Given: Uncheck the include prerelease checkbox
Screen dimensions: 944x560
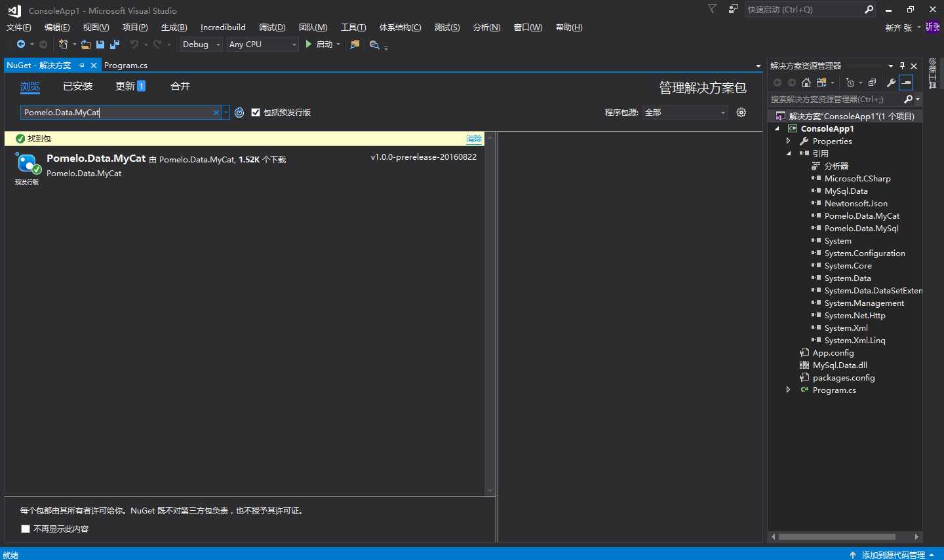Looking at the screenshot, I should point(256,113).
